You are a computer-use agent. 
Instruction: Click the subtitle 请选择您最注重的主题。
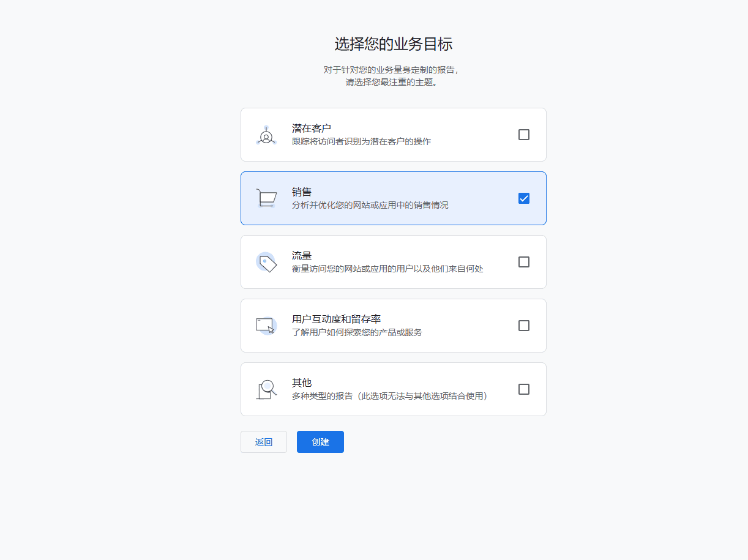click(x=393, y=82)
